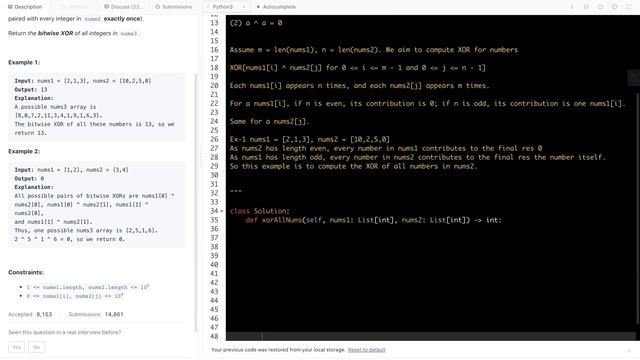This screenshot has width=640, height=360.
Task: Click the No interview button
Action: pos(36,347)
